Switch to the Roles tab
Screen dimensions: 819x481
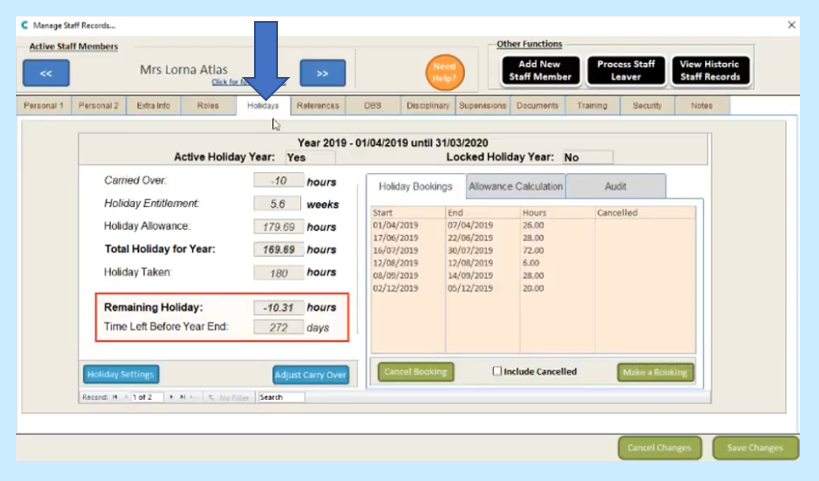tap(208, 105)
